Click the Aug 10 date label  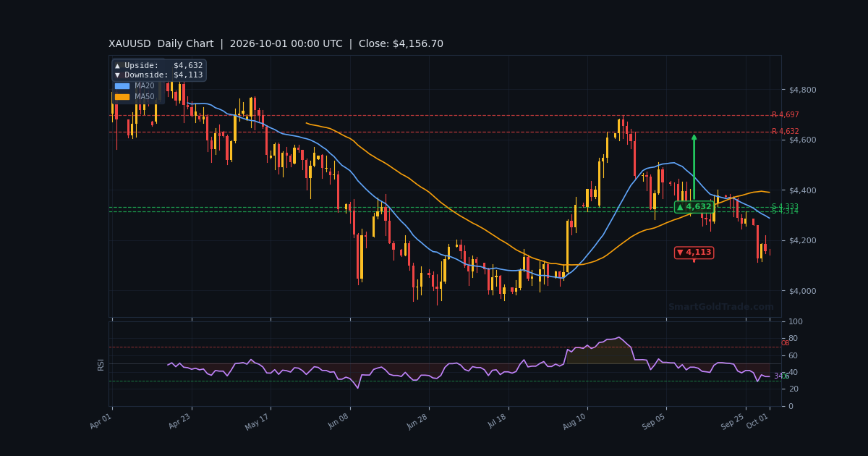[x=575, y=422]
